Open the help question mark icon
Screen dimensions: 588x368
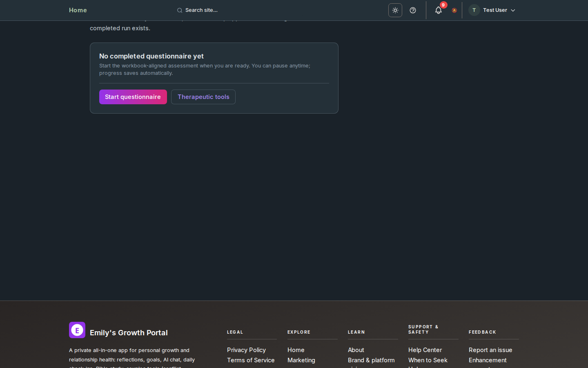pos(413,10)
